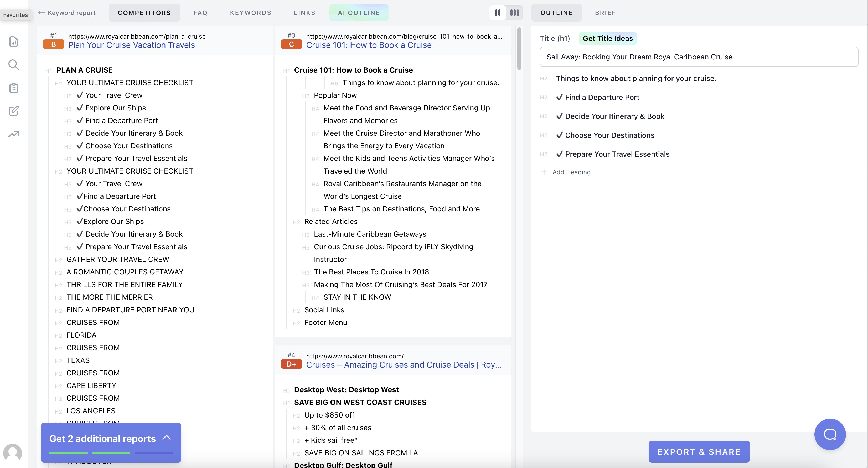Viewport: 868px width, 468px height.
Task: Open Cruises – Amazing Cruises and Cruise Deals link
Action: [404, 365]
